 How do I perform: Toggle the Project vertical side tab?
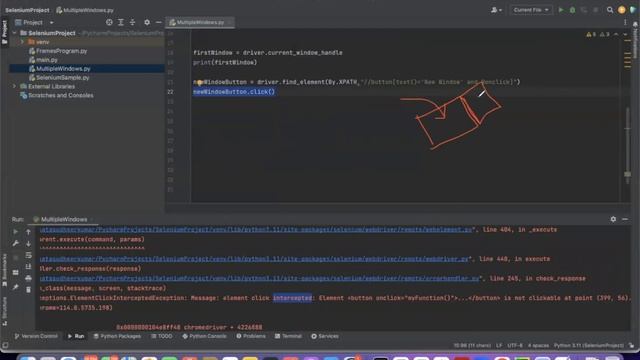click(4, 32)
